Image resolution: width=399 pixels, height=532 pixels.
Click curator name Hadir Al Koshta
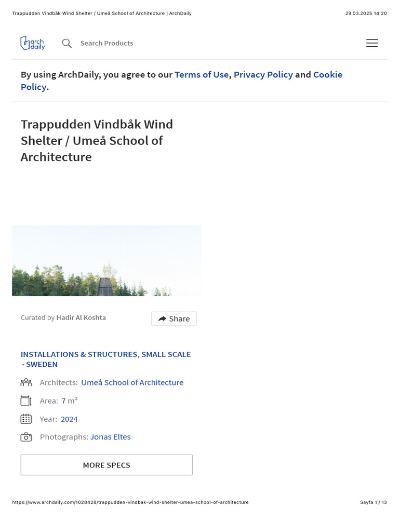(x=81, y=317)
